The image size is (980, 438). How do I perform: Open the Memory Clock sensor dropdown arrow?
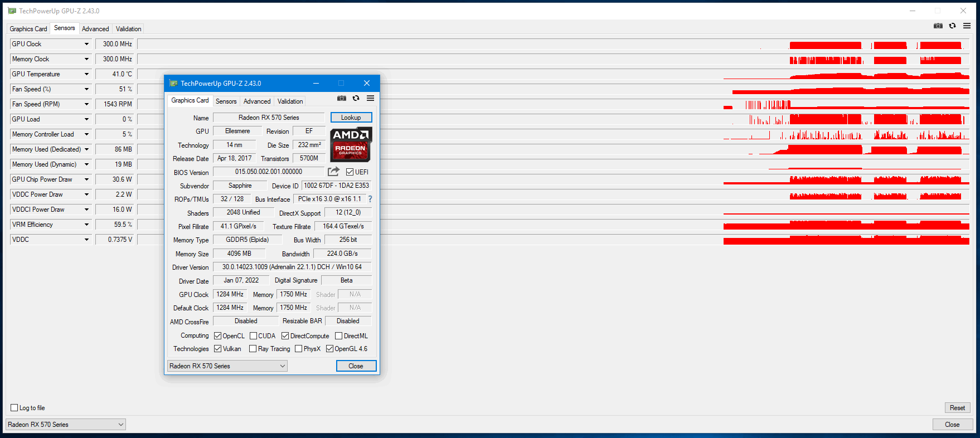(86, 59)
